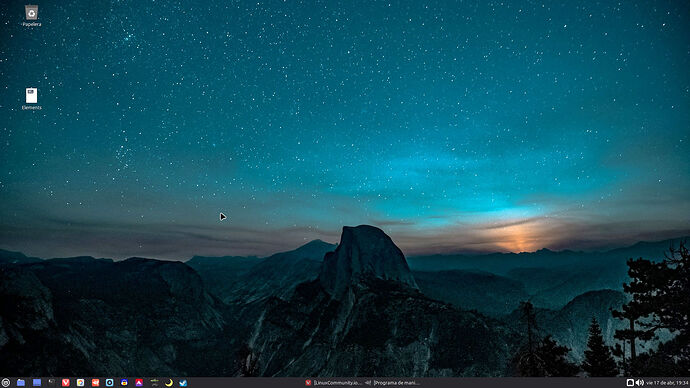Open the terminal launcher in the panel
Viewport: 690px width, 388px height.
click(51, 383)
